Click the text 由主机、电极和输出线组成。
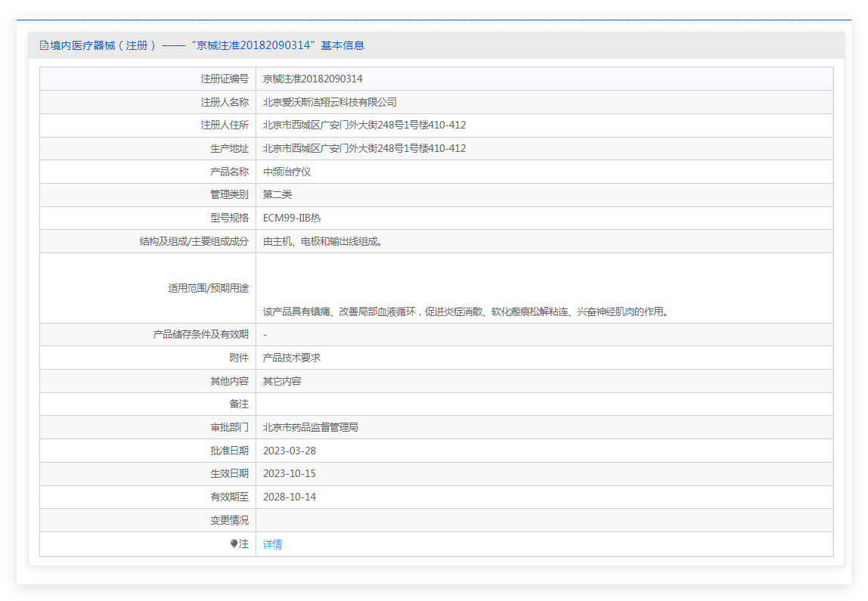This screenshot has height=601, width=868. [x=323, y=242]
